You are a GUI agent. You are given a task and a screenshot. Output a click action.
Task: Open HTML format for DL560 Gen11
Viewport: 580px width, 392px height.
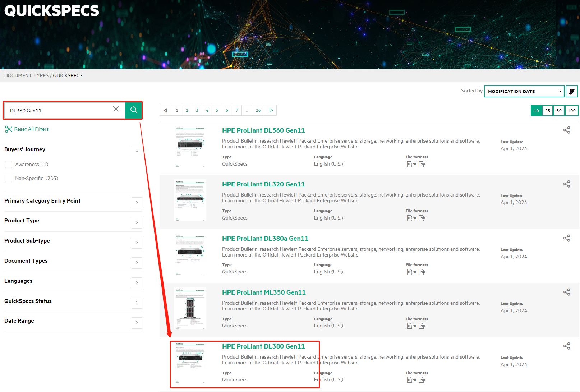(411, 164)
